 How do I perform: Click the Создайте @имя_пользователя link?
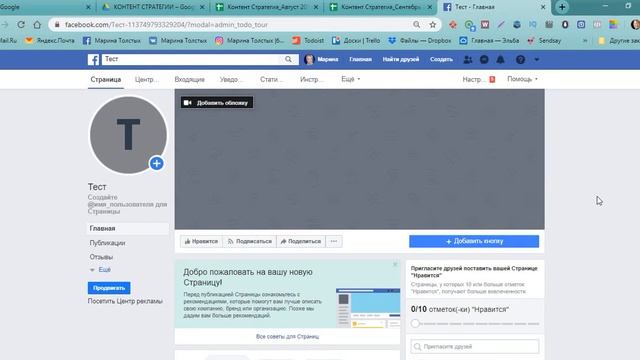click(x=127, y=204)
